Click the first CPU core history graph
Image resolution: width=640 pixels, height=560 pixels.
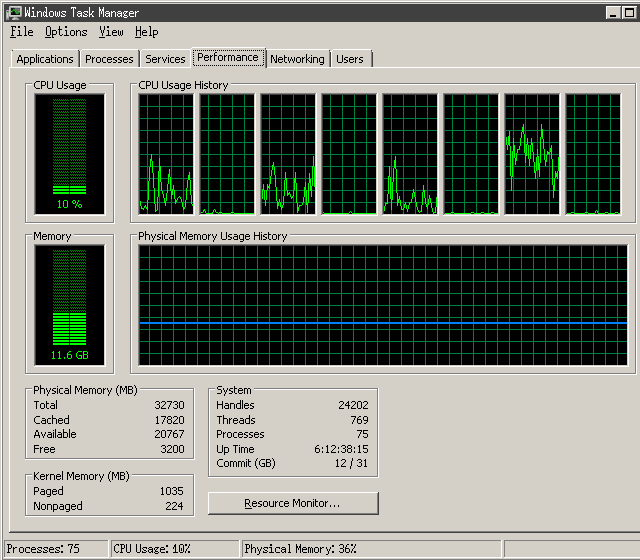[x=166, y=154]
